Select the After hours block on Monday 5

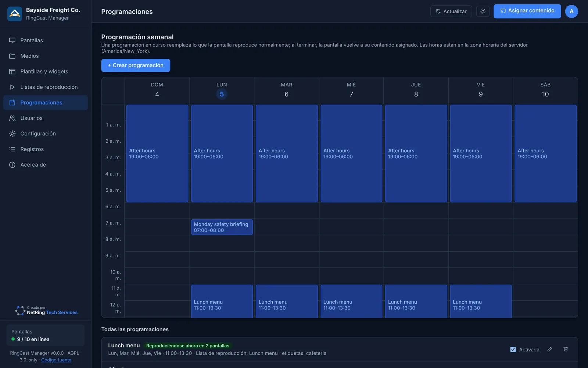pos(222,153)
